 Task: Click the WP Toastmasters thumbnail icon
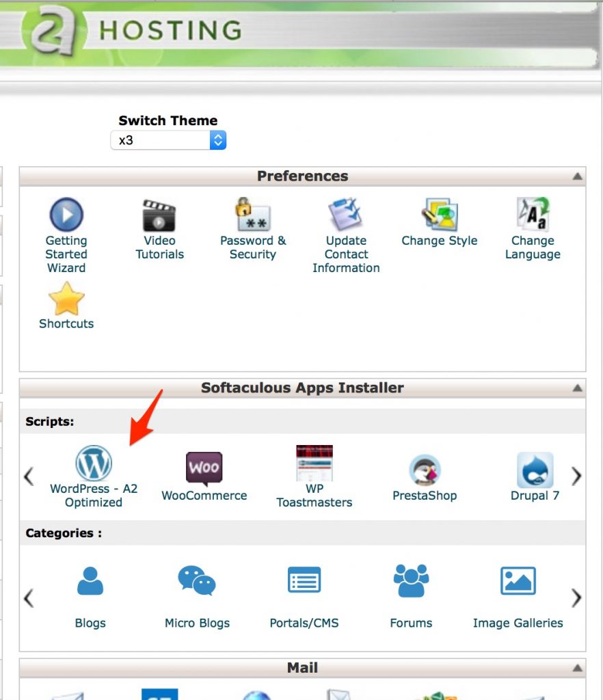tap(314, 463)
